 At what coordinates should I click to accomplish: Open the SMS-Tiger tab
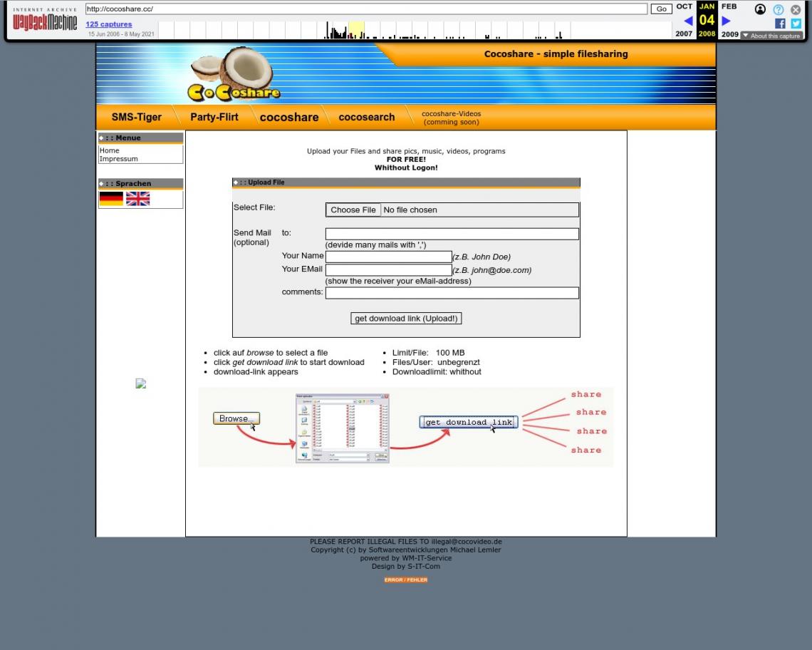(x=137, y=117)
